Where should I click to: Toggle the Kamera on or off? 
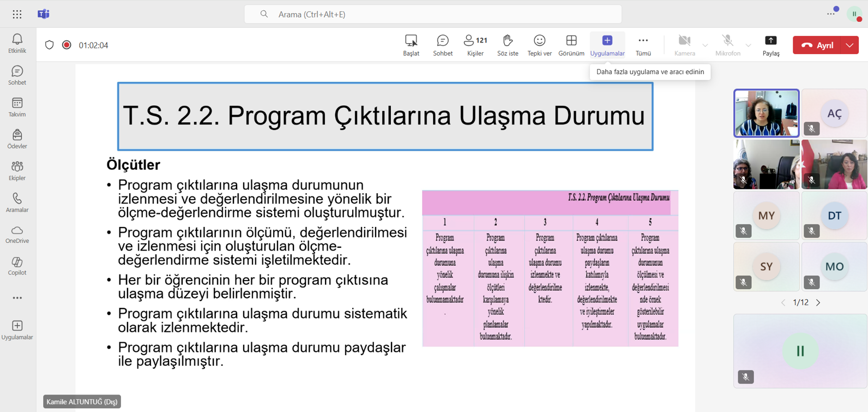point(684,45)
